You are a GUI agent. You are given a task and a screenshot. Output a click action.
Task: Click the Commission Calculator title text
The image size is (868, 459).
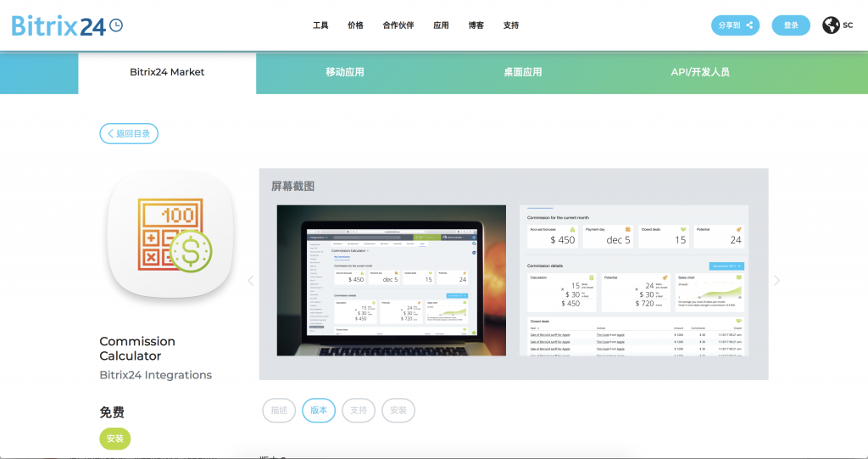point(137,349)
